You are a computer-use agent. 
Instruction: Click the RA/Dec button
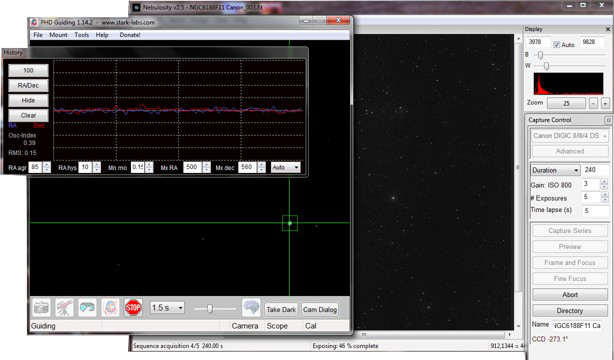(x=28, y=85)
